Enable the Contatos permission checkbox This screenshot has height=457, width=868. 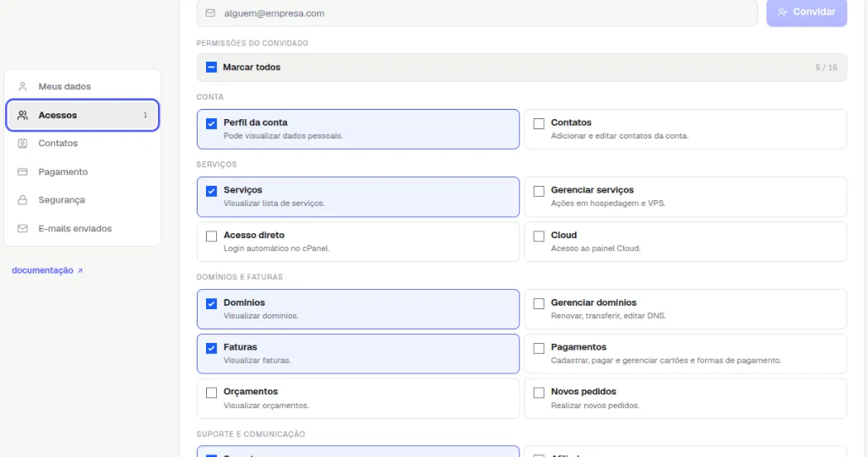[539, 123]
